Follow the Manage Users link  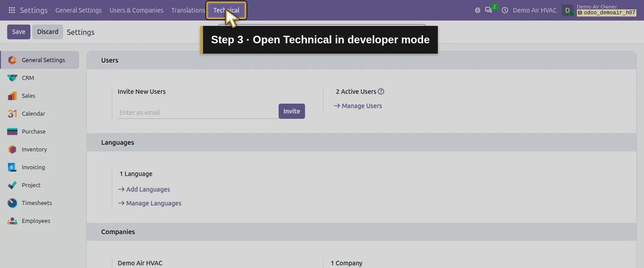click(x=358, y=106)
